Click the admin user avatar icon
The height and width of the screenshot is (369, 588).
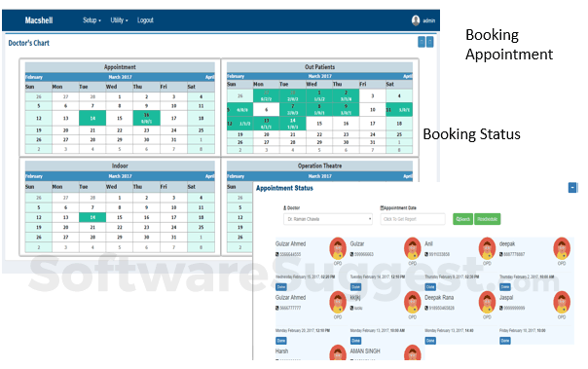point(416,20)
